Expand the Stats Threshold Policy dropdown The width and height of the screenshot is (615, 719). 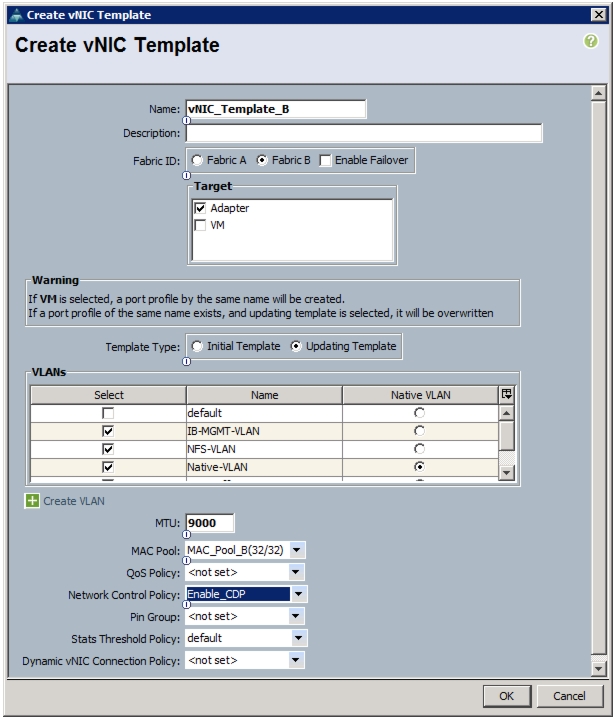299,638
